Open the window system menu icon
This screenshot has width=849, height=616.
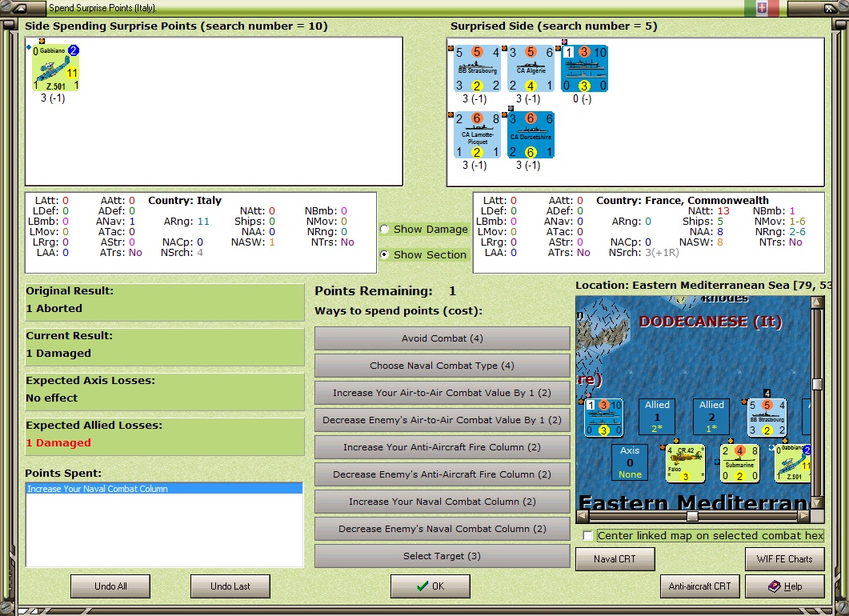pyautogui.click(x=19, y=7)
